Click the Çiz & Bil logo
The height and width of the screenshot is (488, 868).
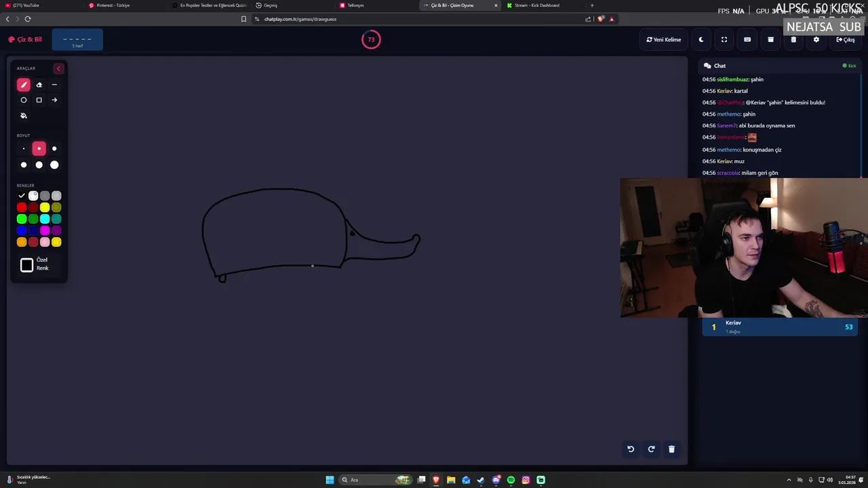tap(25, 39)
